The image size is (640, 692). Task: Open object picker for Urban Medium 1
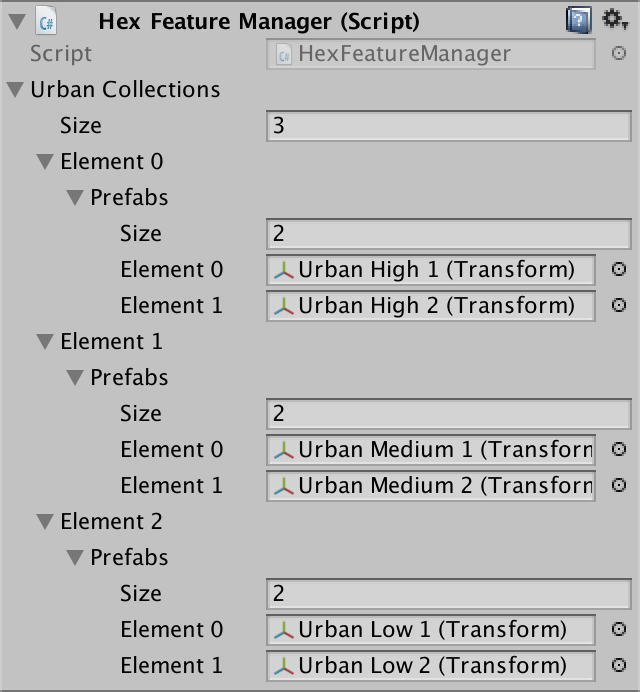click(x=619, y=449)
